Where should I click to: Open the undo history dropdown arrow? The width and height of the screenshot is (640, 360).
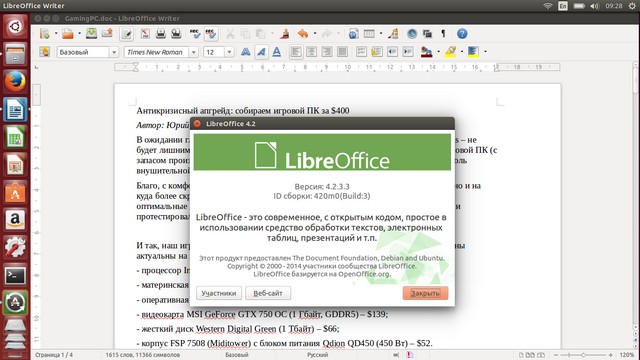coord(315,34)
